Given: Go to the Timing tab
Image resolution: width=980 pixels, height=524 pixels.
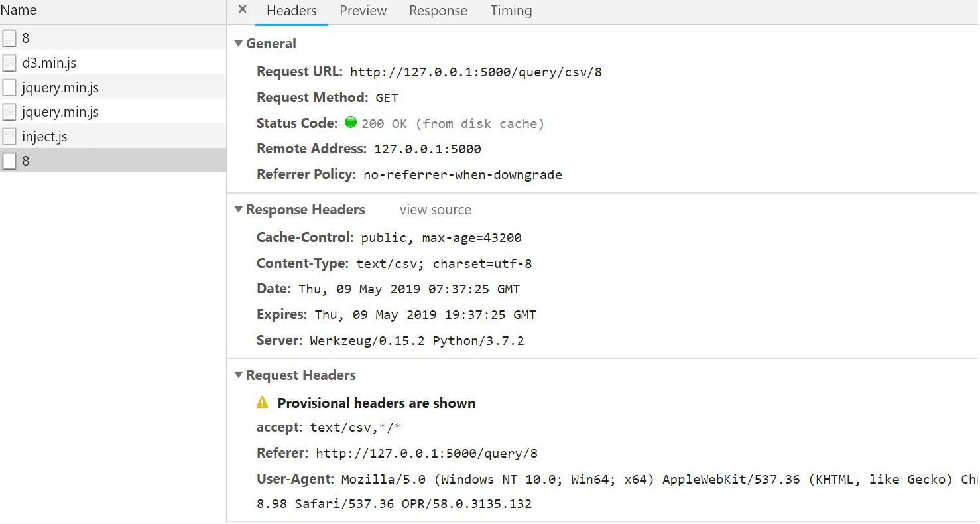Looking at the screenshot, I should click(x=511, y=11).
